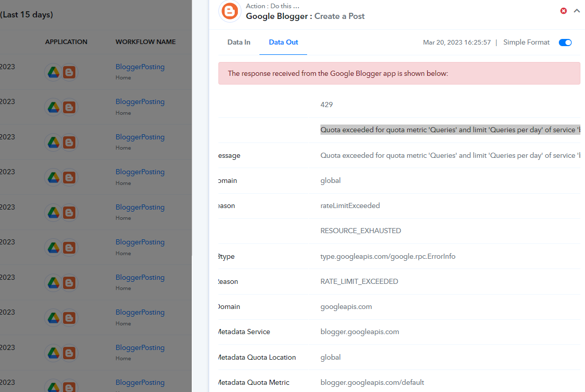The image size is (585, 392).
Task: Click the blogger.googleapis.com service value
Action: tap(359, 332)
